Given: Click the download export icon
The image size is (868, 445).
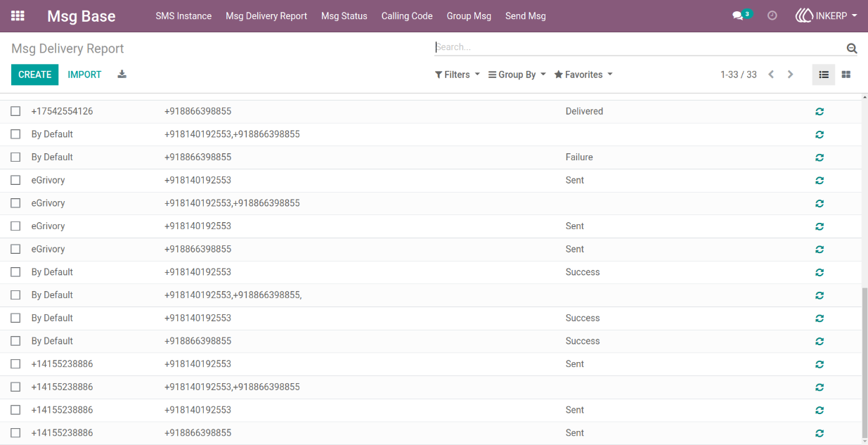Looking at the screenshot, I should click(x=122, y=74).
